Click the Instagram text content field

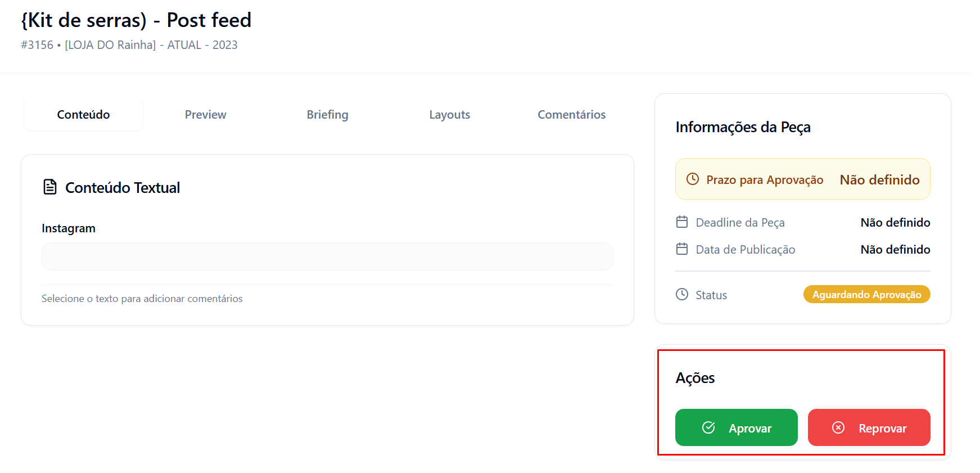point(327,256)
